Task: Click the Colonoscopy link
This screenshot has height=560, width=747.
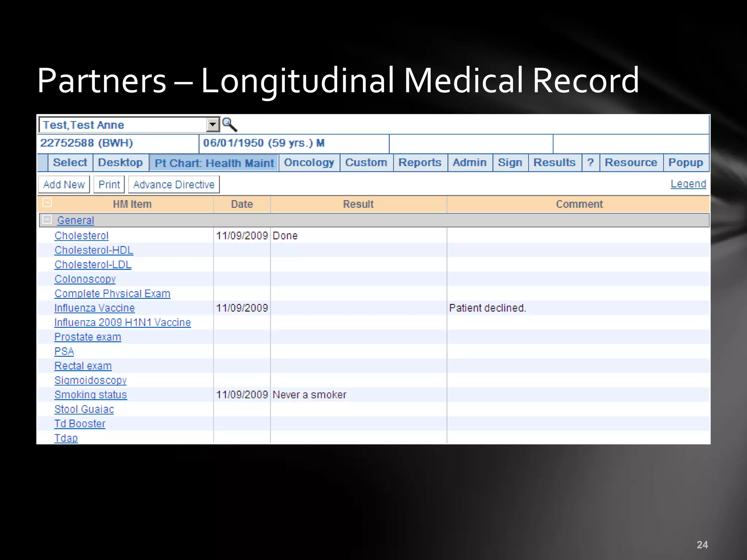Action: [x=85, y=279]
